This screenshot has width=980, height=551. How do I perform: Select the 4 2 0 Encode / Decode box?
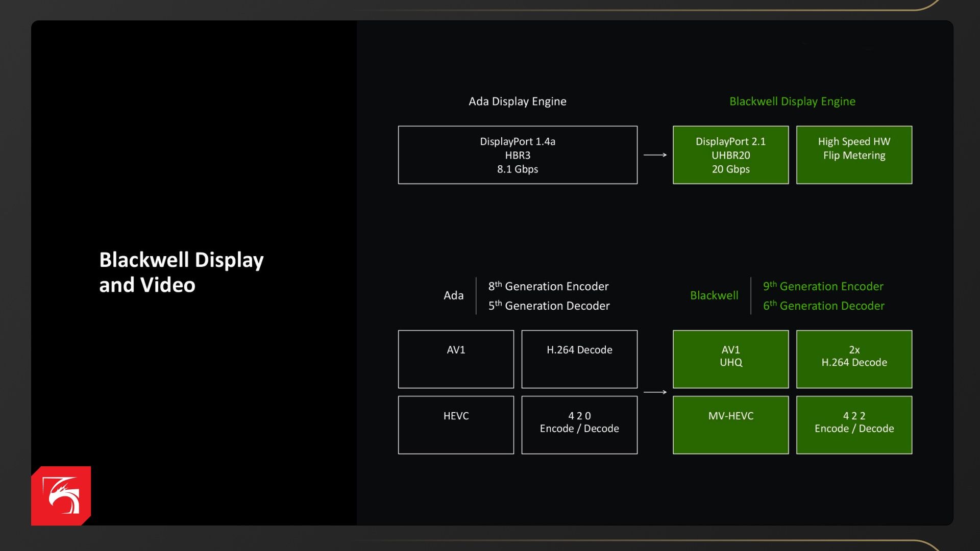click(579, 425)
